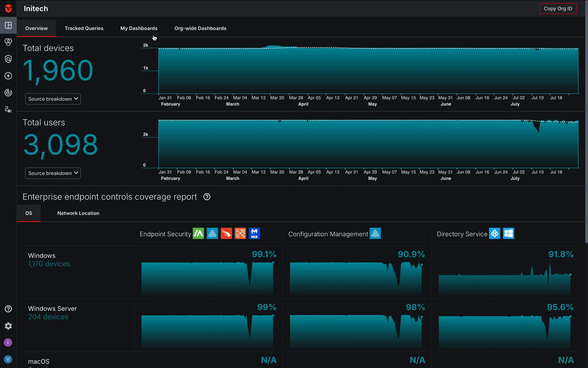
Task: Open the plug connector icon in the sidebar
Action: coord(8,110)
